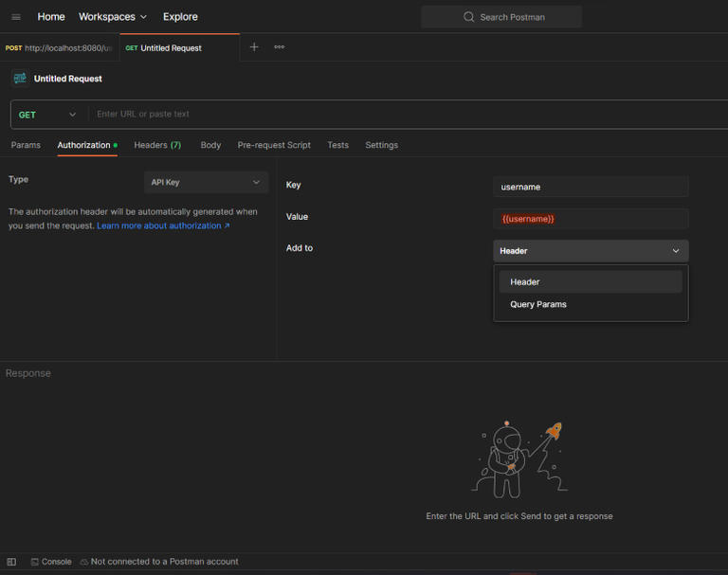Follow Learn more about authorization link

[163, 226]
